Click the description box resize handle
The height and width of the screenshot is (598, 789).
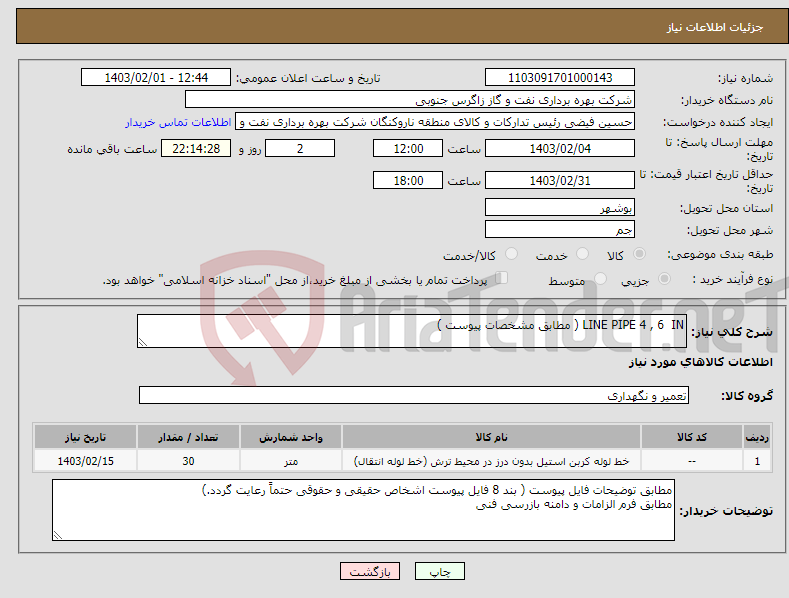click(x=143, y=342)
